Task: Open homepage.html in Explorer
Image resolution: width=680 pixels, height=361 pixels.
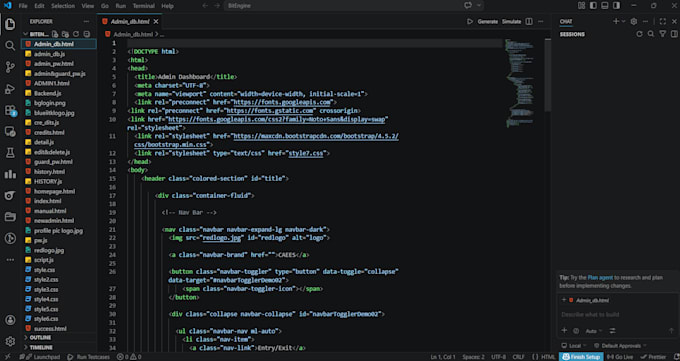Action: pos(59,191)
